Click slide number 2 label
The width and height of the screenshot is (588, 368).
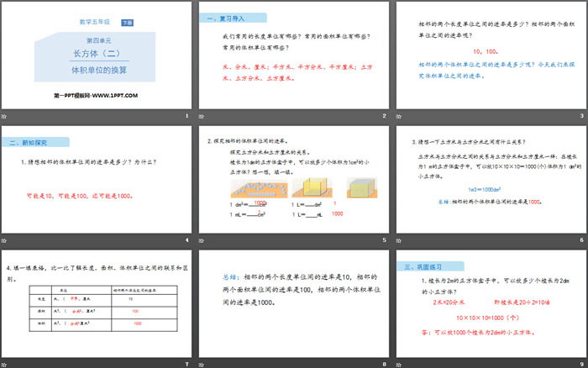coord(385,116)
